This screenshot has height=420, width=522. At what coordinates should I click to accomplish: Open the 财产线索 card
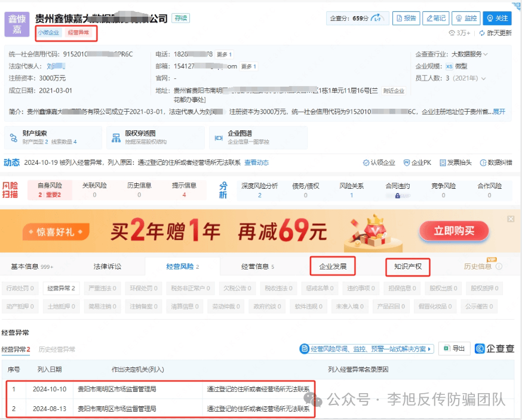pyautogui.click(x=53, y=137)
